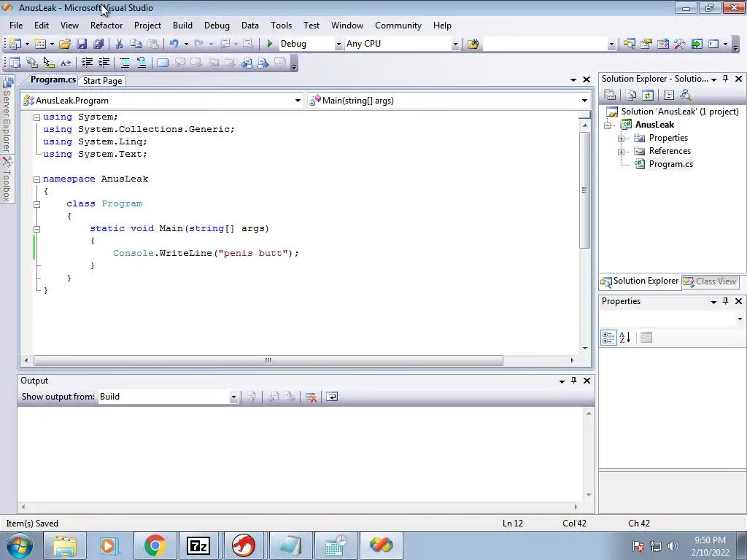Open the Community menu
This screenshot has width=747, height=560.
pyautogui.click(x=398, y=26)
